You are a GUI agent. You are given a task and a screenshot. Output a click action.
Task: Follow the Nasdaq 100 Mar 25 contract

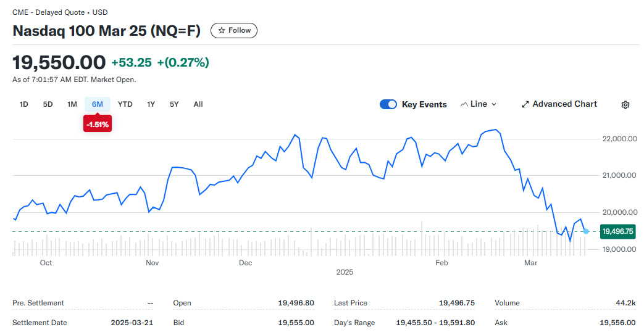pos(233,30)
